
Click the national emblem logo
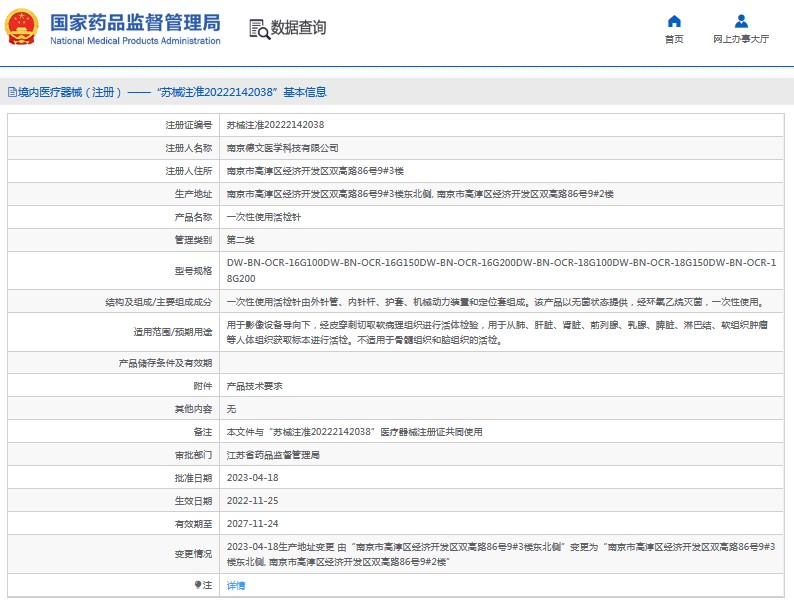pyautogui.click(x=23, y=27)
